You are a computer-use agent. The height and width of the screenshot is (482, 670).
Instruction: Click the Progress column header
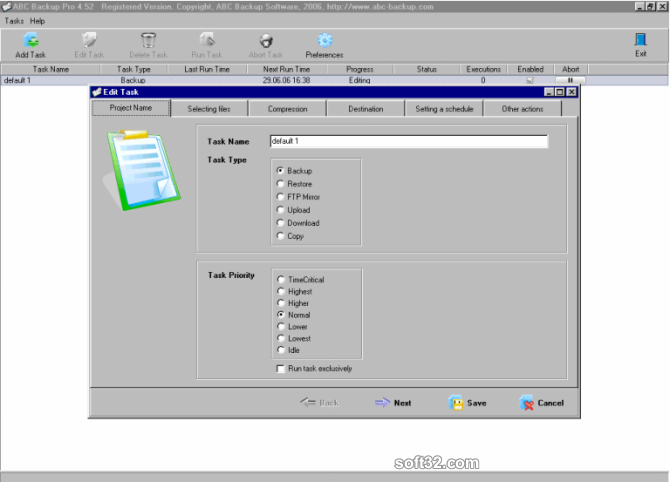pos(360,69)
